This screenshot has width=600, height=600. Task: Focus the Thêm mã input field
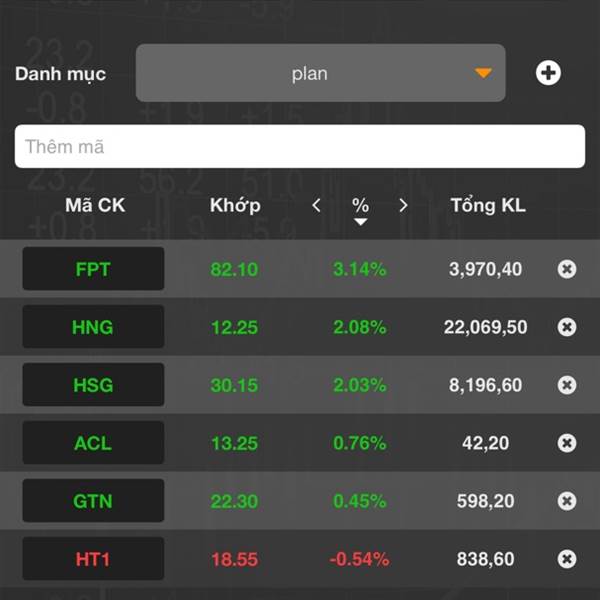coord(300,146)
